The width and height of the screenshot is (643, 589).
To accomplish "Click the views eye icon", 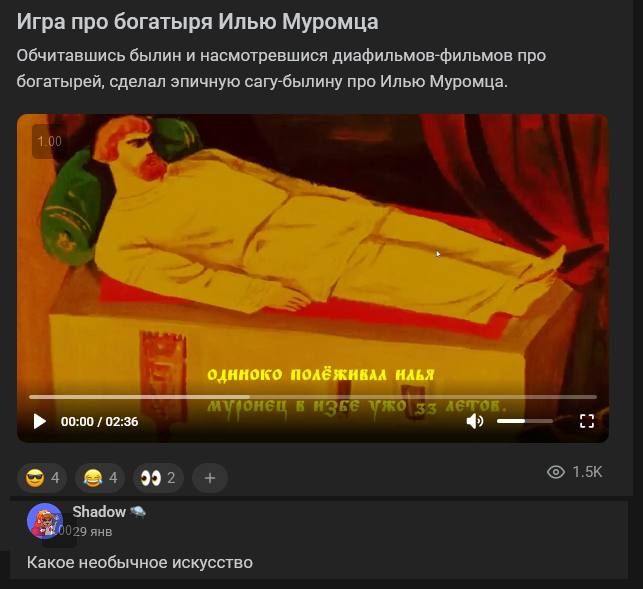I will coord(556,472).
